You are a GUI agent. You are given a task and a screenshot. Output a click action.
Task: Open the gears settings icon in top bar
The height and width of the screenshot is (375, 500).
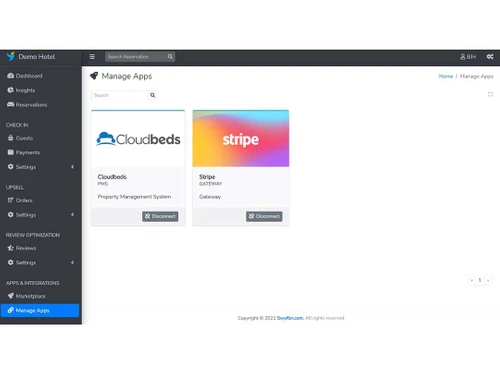[x=490, y=57]
